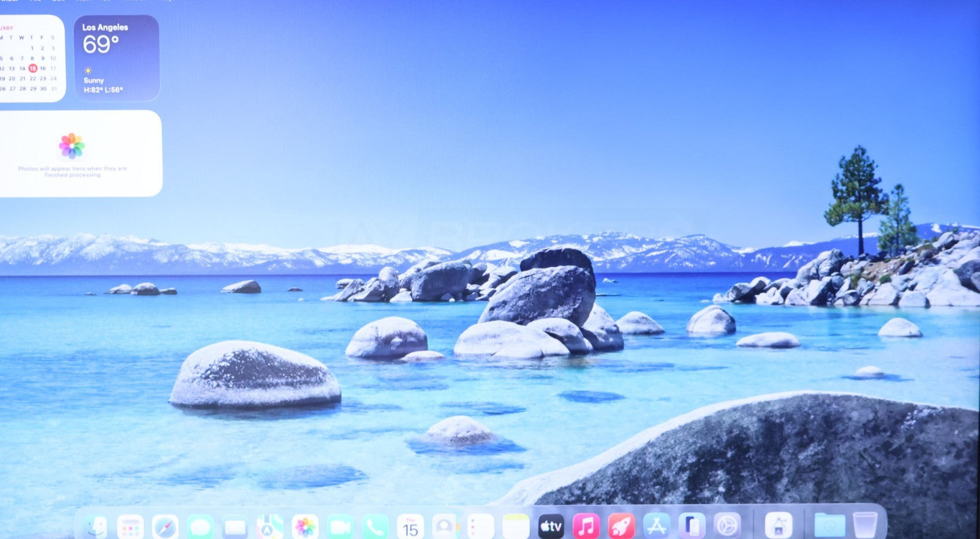Open the App Store from dock
The height and width of the screenshot is (539, 980).
pyautogui.click(x=656, y=527)
